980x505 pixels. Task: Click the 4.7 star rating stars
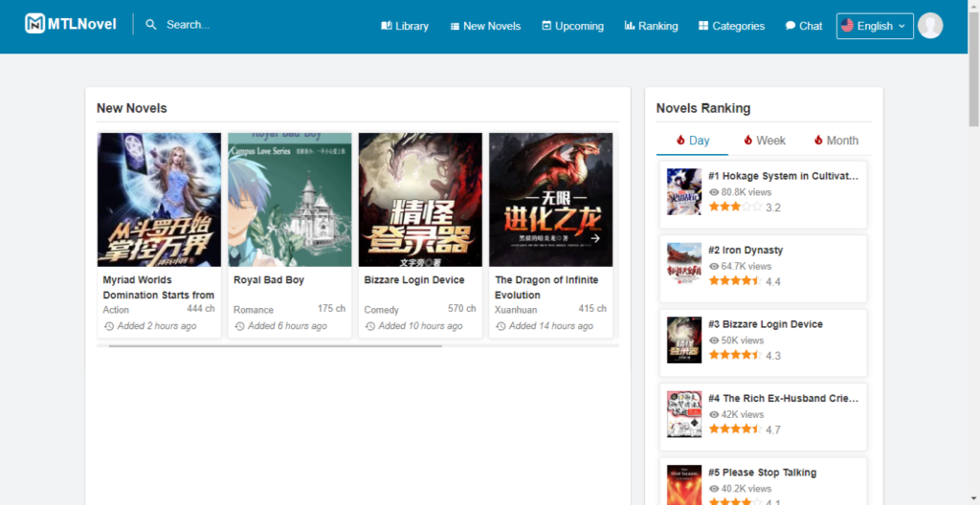tap(736, 428)
